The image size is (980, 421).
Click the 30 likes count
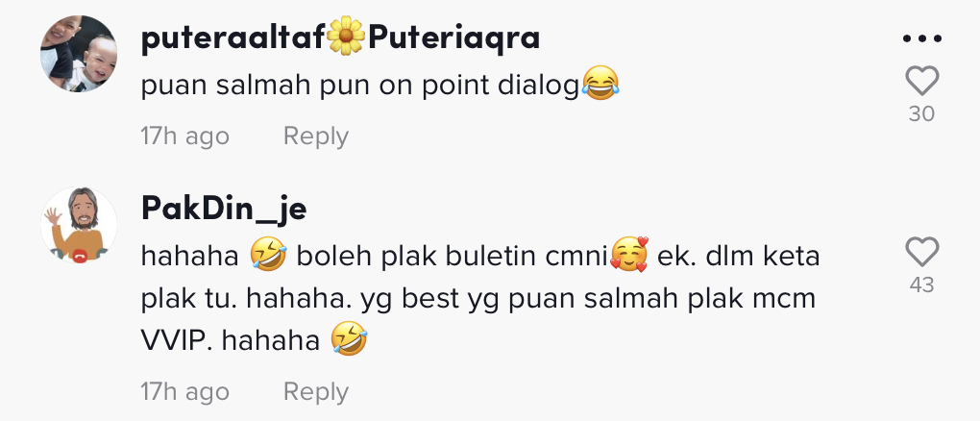(x=922, y=113)
